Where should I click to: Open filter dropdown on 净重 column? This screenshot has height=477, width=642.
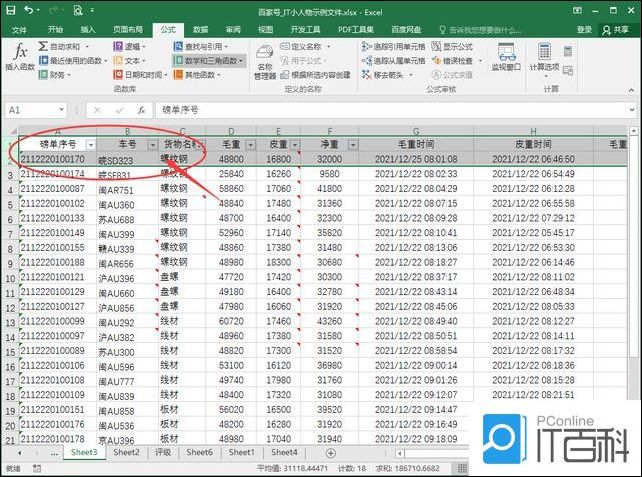[x=352, y=145]
